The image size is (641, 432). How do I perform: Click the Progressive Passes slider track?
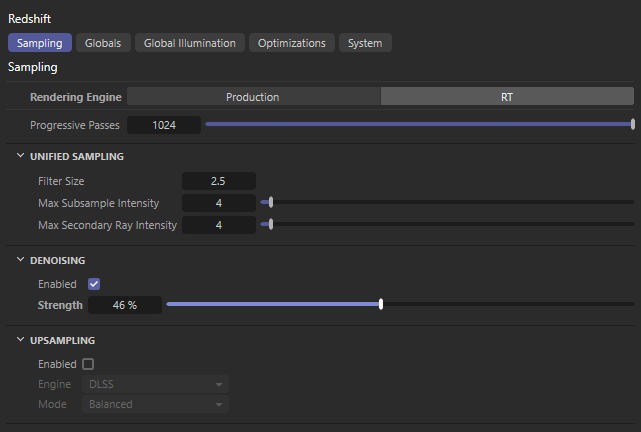pyautogui.click(x=420, y=125)
